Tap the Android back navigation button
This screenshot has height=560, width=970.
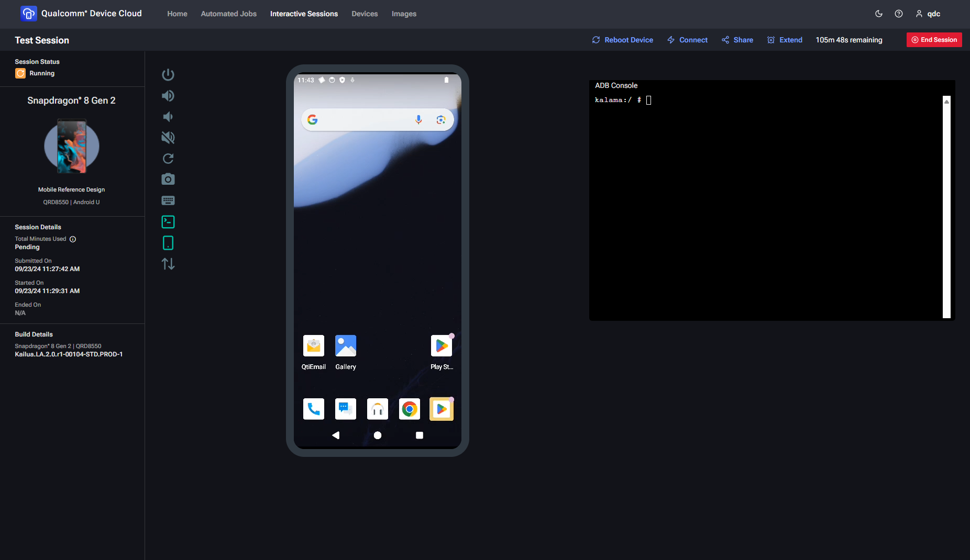336,435
